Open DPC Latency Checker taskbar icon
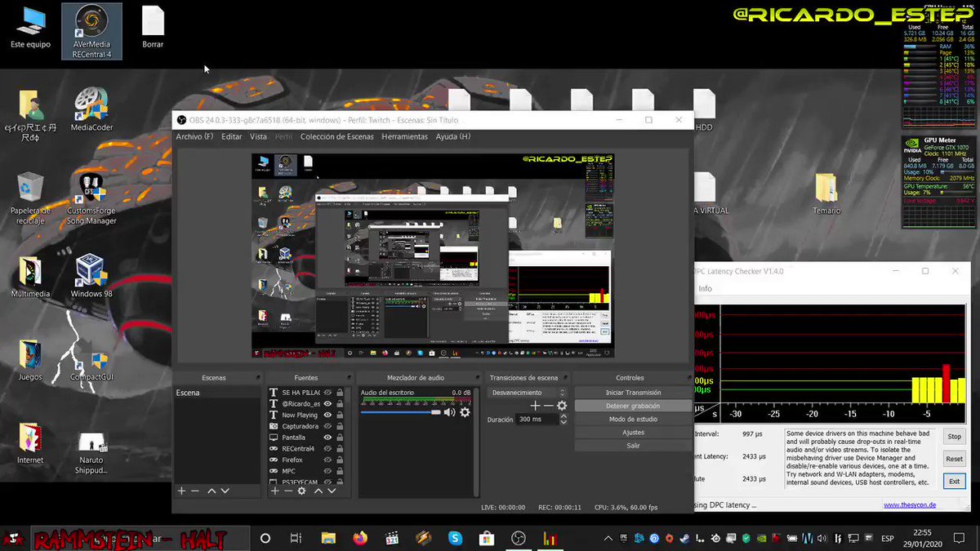Viewport: 980px width, 551px height. pyautogui.click(x=550, y=539)
